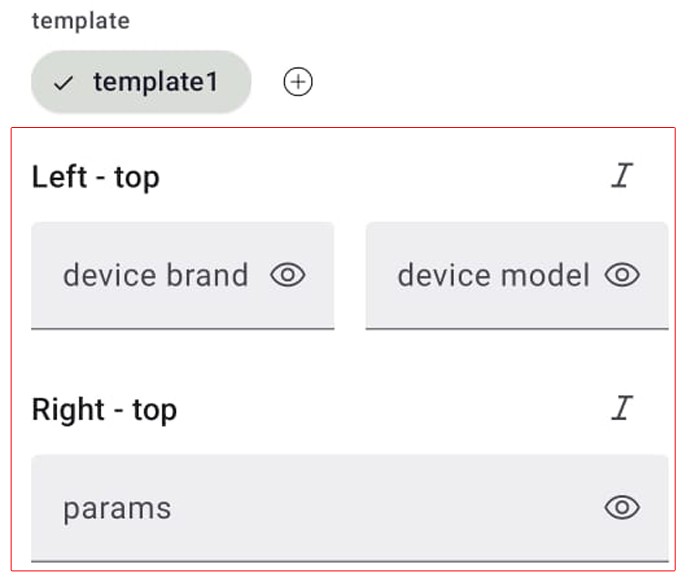Image resolution: width=700 pixels, height=582 pixels.
Task: Toggle visibility of device model
Action: coord(622,275)
